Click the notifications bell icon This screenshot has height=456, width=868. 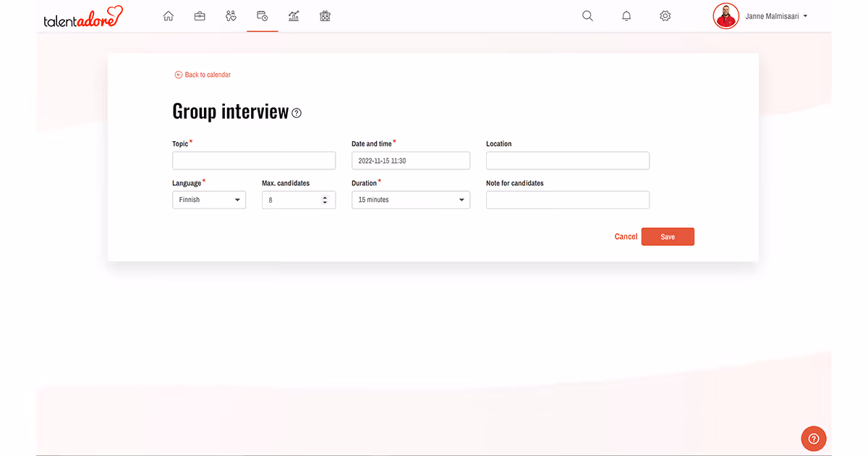tap(626, 15)
